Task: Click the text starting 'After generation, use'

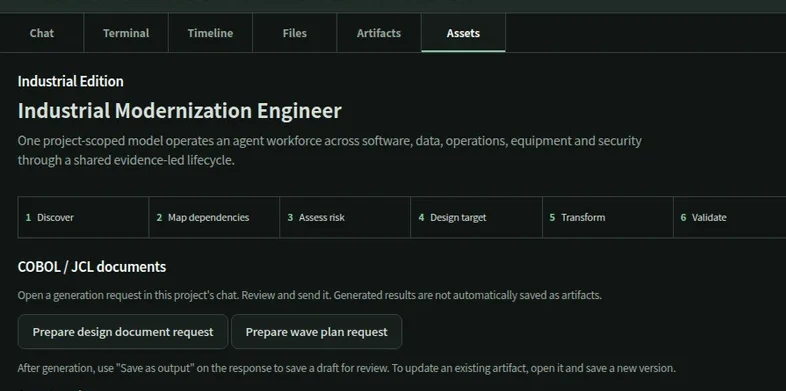Action: tap(346, 368)
